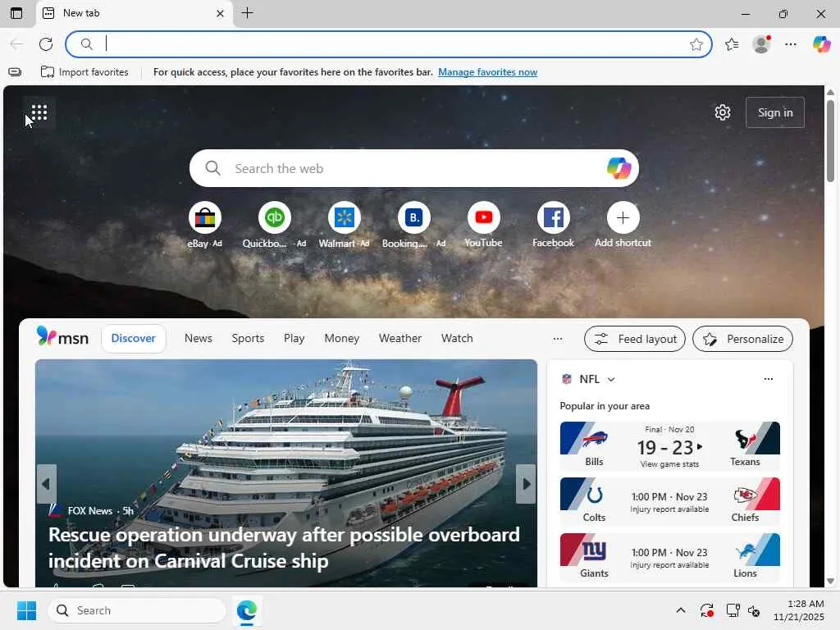Expand more feed categories ellipsis
Screen dimensions: 840x630
pyautogui.click(x=558, y=339)
